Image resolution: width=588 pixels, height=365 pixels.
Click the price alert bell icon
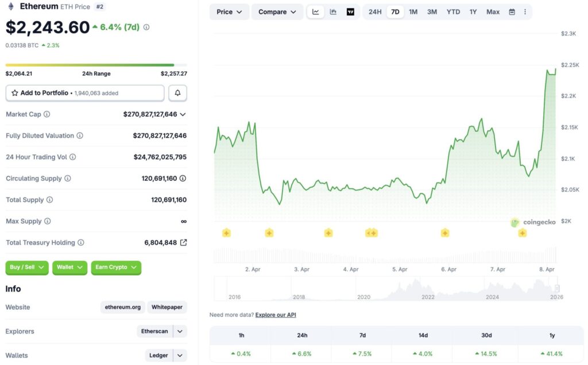tap(177, 92)
